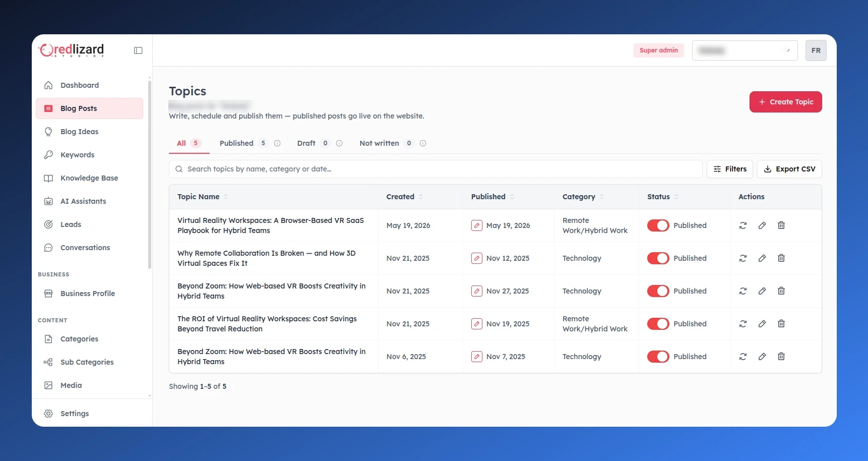Screen dimensions: 868x461
Task: Delete the Virtual Reality Workspaces topic
Action: pyautogui.click(x=781, y=225)
